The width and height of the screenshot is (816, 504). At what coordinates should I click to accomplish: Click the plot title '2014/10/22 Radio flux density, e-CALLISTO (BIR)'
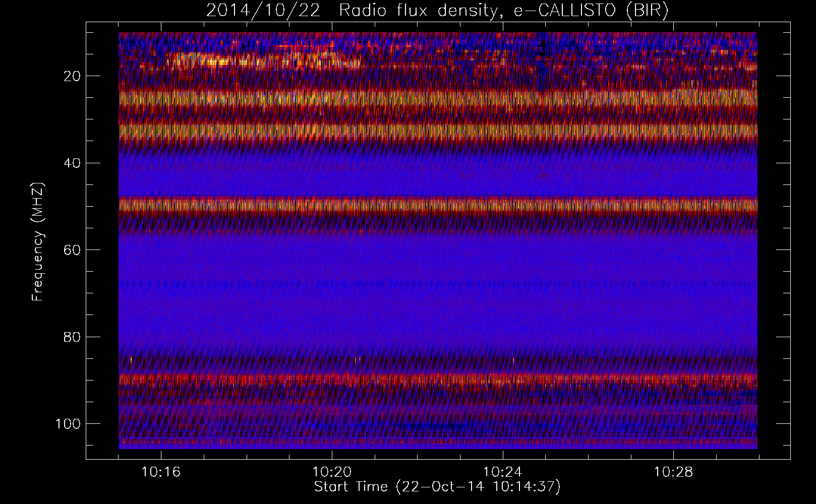pos(437,11)
